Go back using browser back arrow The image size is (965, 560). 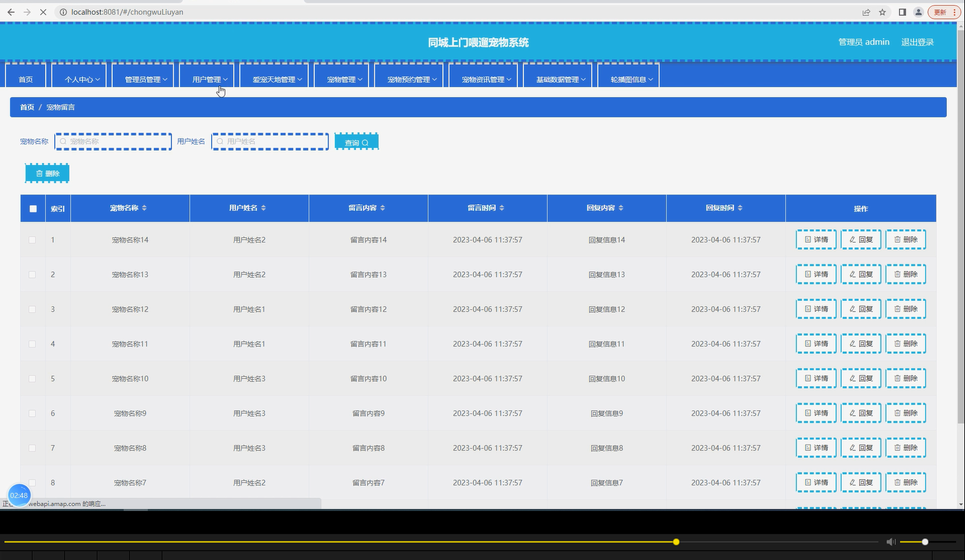[x=11, y=12]
